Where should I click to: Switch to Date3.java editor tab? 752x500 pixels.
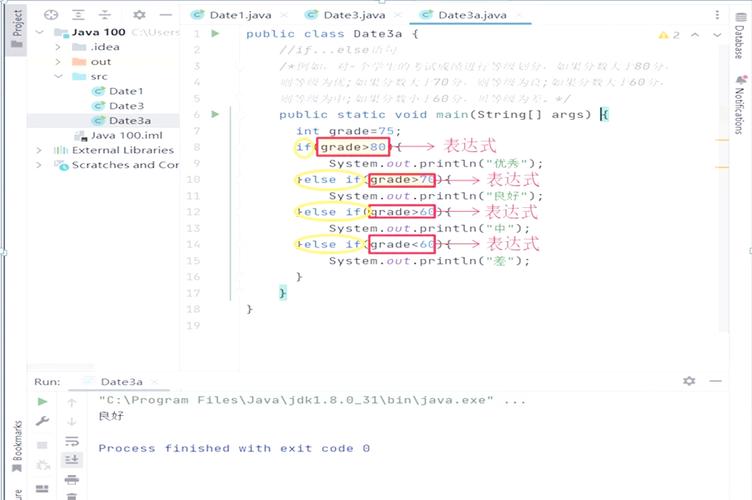coord(351,15)
